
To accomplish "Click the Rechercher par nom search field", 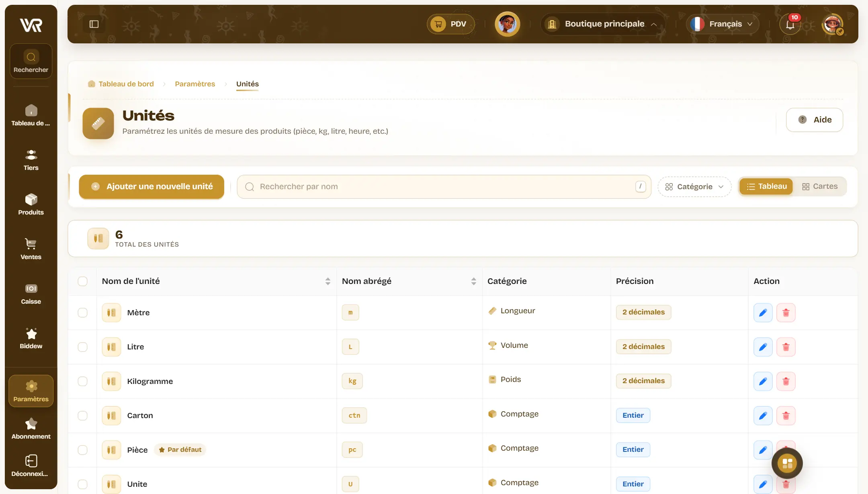I will pyautogui.click(x=444, y=187).
